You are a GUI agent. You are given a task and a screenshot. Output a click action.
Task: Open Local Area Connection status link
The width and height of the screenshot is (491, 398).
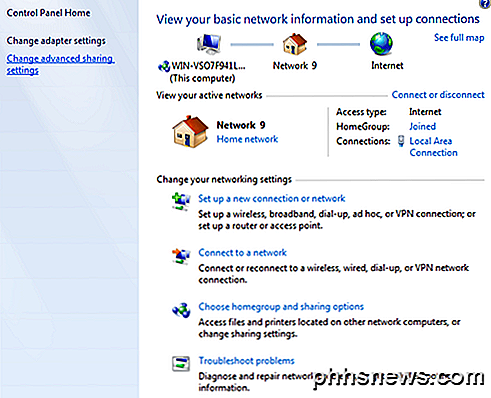point(433,147)
